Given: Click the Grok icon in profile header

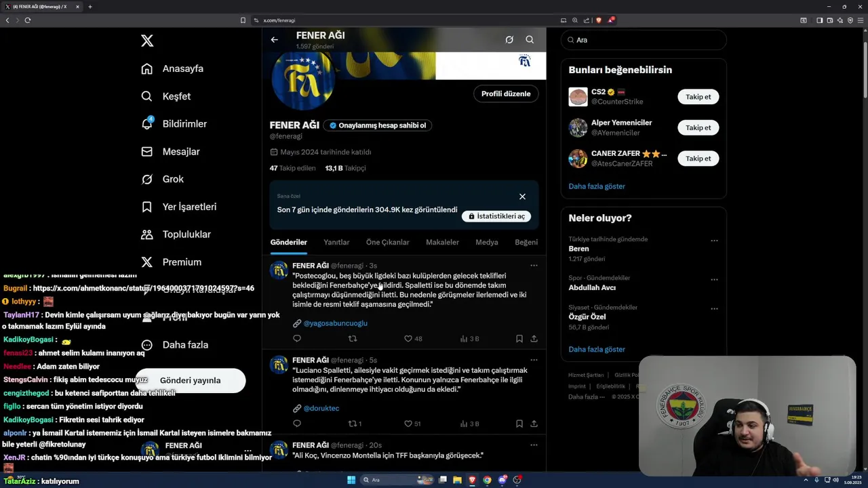Looking at the screenshot, I should (x=509, y=39).
